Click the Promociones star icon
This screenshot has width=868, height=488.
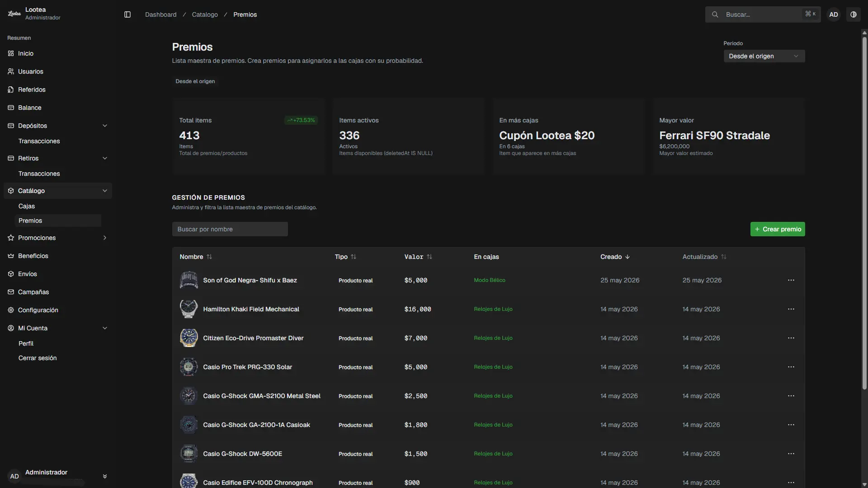tap(11, 238)
